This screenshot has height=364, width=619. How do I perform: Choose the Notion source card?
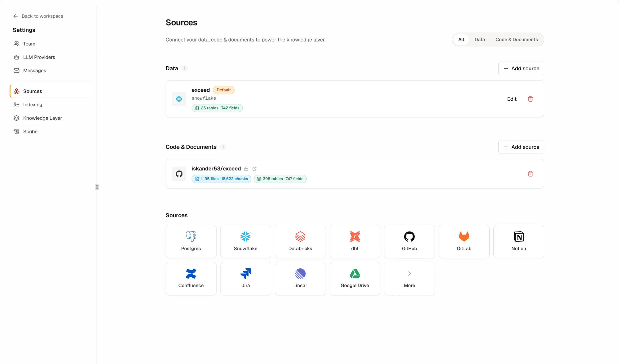tap(519, 241)
